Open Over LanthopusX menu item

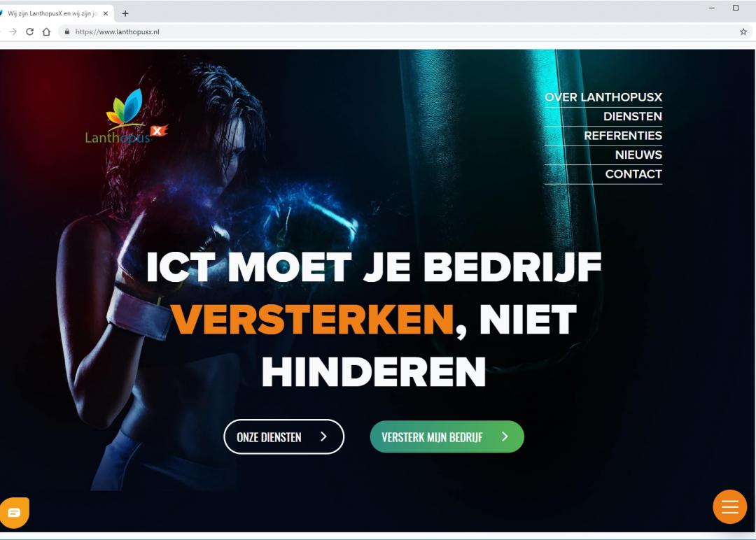point(603,97)
